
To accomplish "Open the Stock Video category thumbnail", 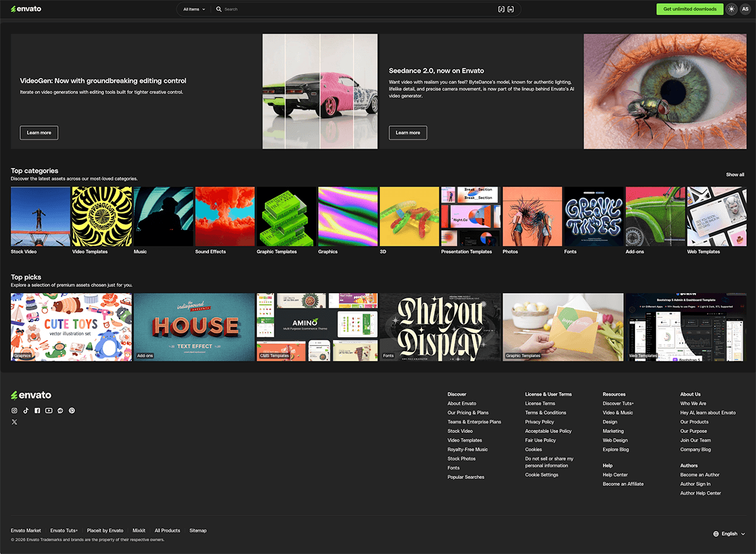I will pos(40,216).
